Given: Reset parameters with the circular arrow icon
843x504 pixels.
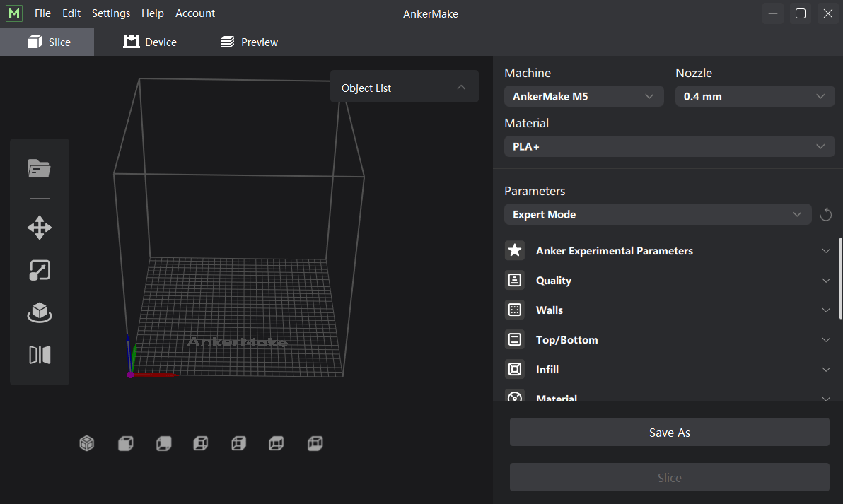Looking at the screenshot, I should click(x=826, y=214).
